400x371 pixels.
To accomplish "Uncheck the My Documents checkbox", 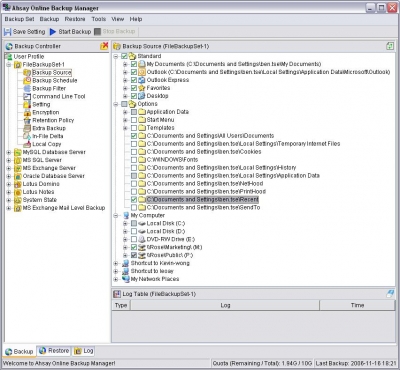I will pos(134,64).
